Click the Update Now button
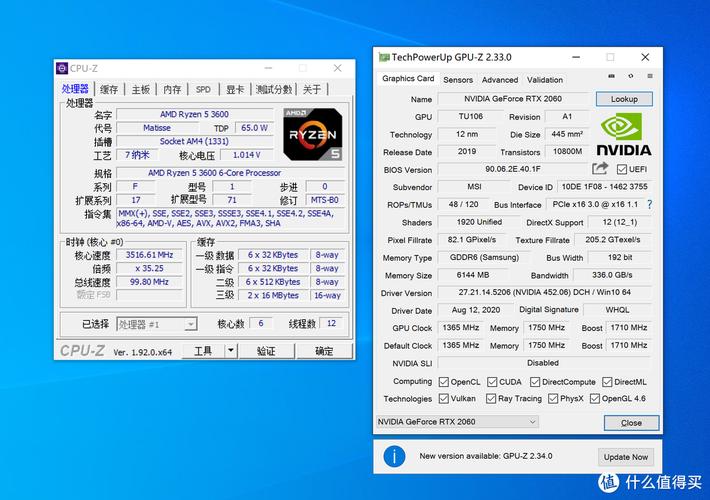The height and width of the screenshot is (500, 710). [x=626, y=457]
